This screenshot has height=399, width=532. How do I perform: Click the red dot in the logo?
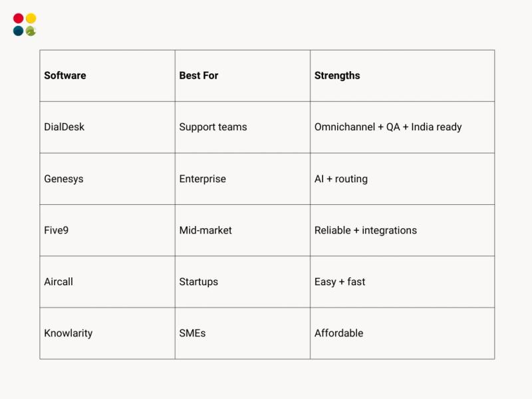pos(19,19)
